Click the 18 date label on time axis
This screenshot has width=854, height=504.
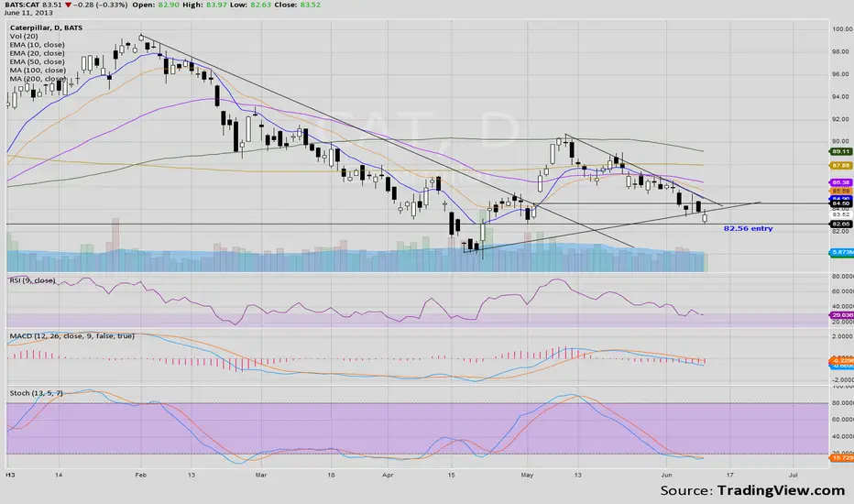[332, 475]
